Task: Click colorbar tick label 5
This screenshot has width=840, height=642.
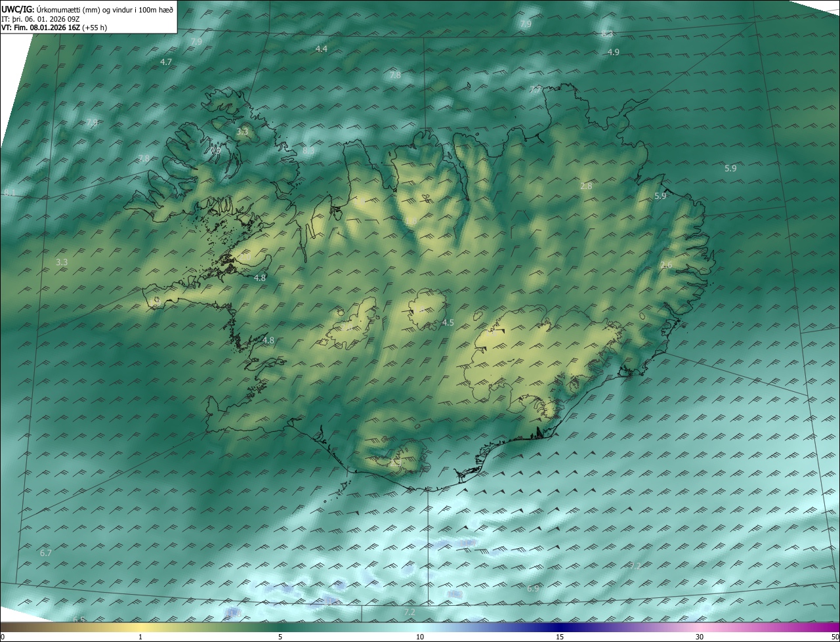Action: (x=280, y=637)
